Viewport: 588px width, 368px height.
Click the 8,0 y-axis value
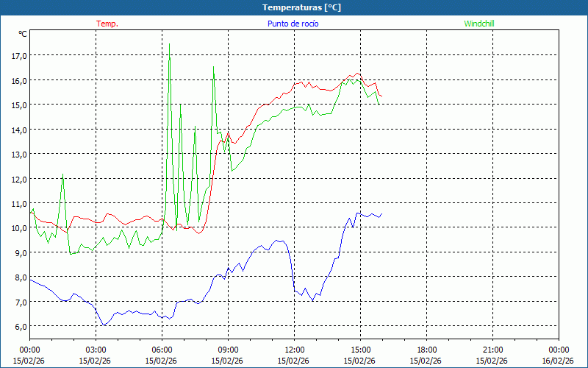coord(21,277)
